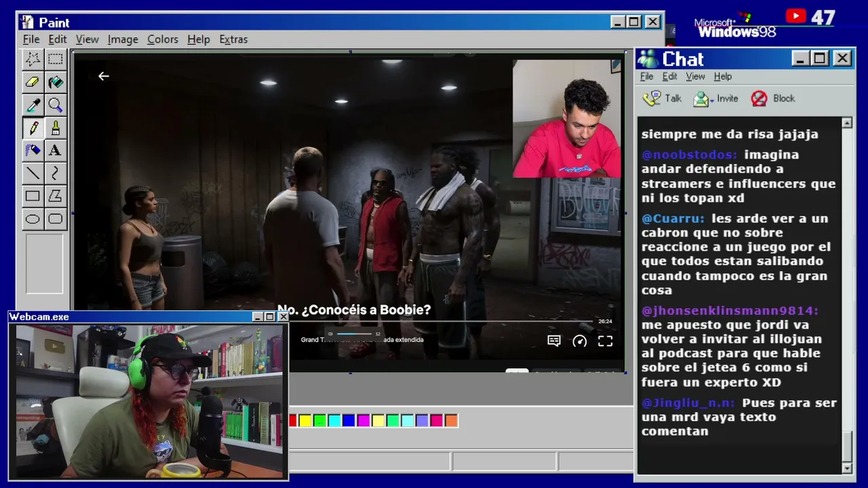
Task: Pick the magenta color swatch
Action: coord(363,421)
